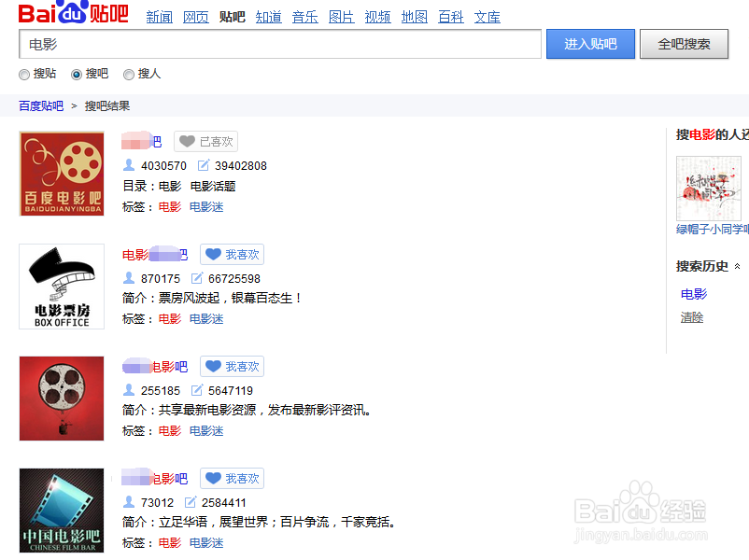Click the 进入贴吧 button
The image size is (749, 560).
[590, 44]
